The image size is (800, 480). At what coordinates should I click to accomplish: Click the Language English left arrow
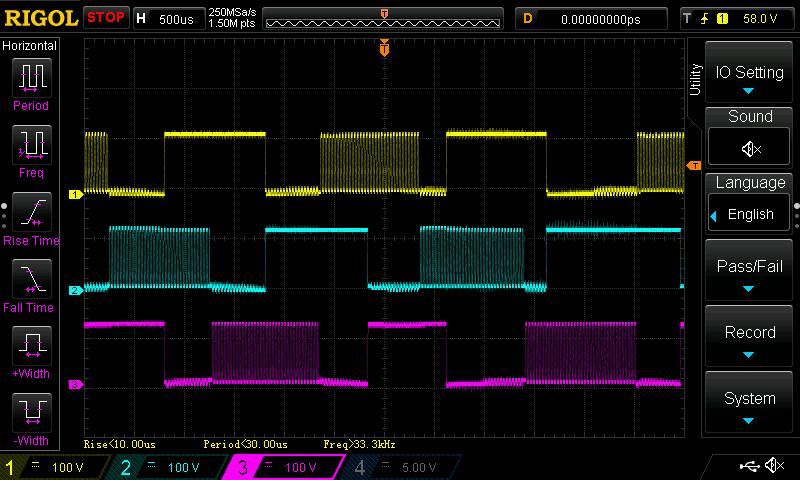[x=714, y=216]
